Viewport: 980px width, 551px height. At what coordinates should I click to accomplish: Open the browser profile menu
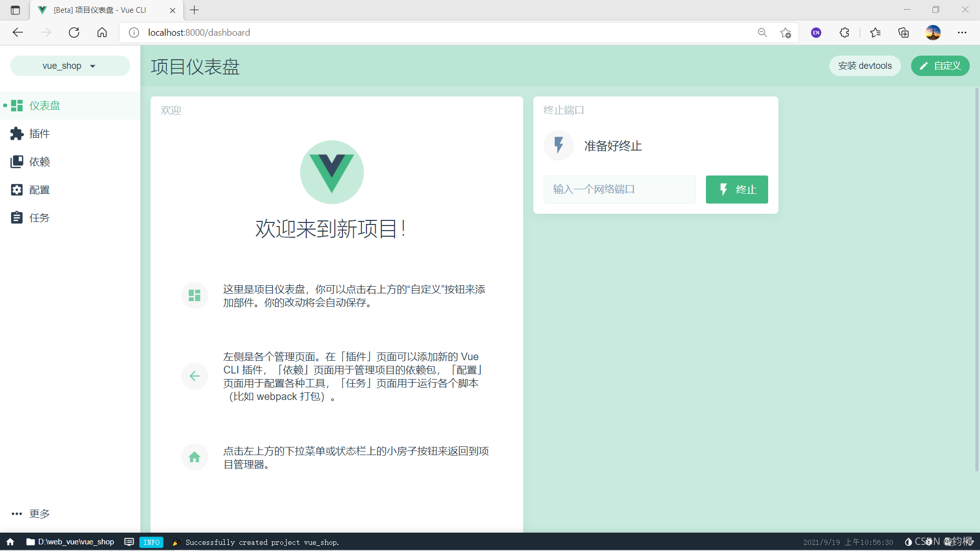click(933, 32)
